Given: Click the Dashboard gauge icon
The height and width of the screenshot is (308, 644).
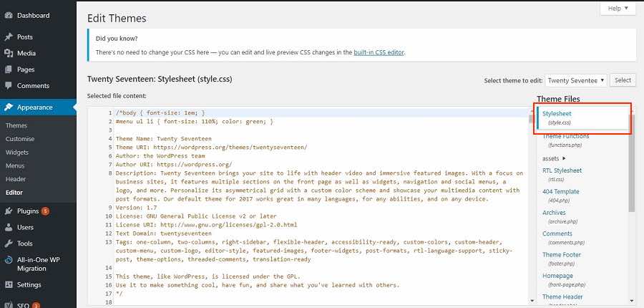Looking at the screenshot, I should [x=8, y=16].
